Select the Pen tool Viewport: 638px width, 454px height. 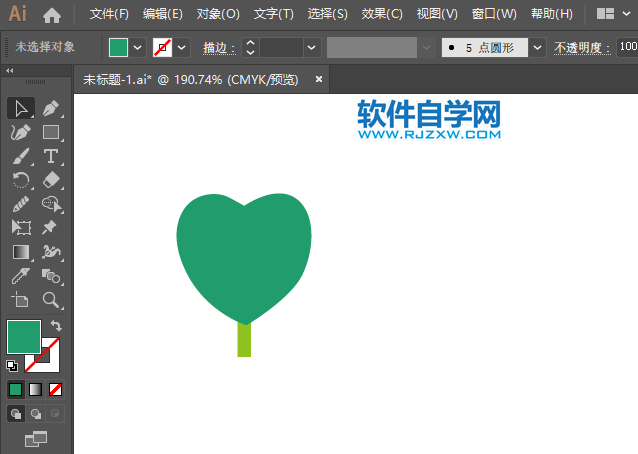pos(51,108)
